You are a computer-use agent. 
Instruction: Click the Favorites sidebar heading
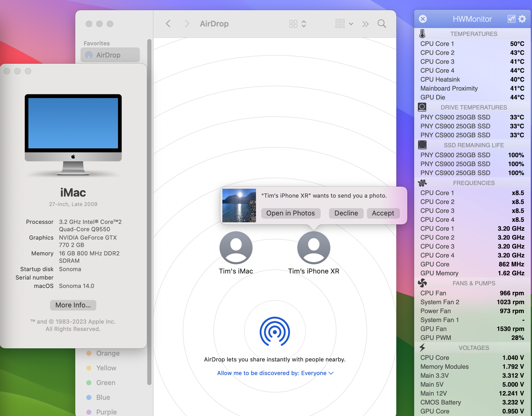(97, 43)
